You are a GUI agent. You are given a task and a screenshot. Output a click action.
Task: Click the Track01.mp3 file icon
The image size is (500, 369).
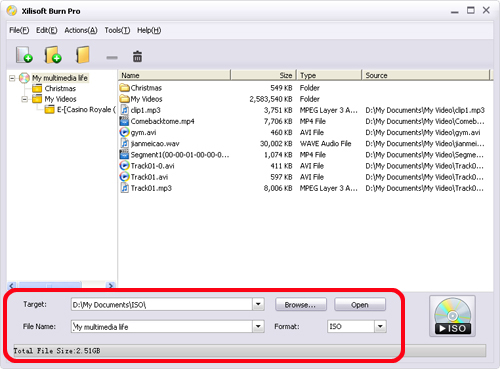coord(124,188)
